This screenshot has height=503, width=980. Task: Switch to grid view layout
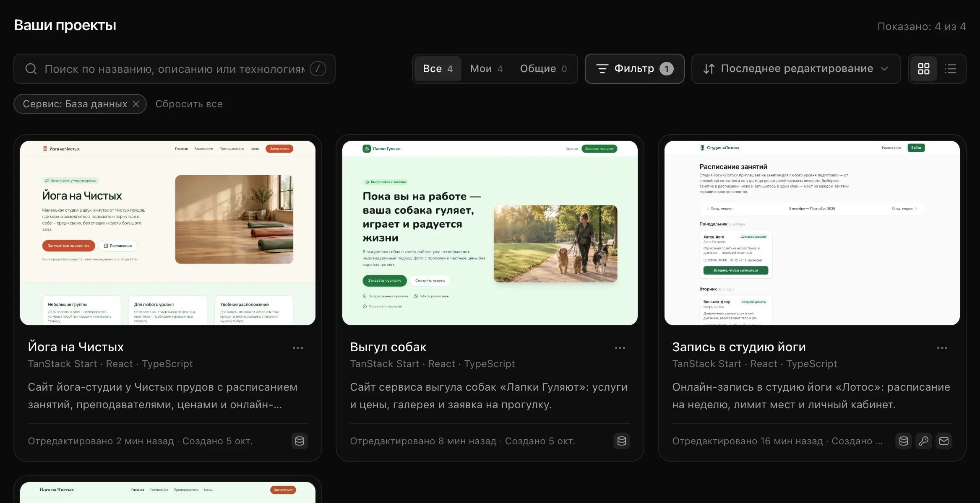[x=923, y=69]
